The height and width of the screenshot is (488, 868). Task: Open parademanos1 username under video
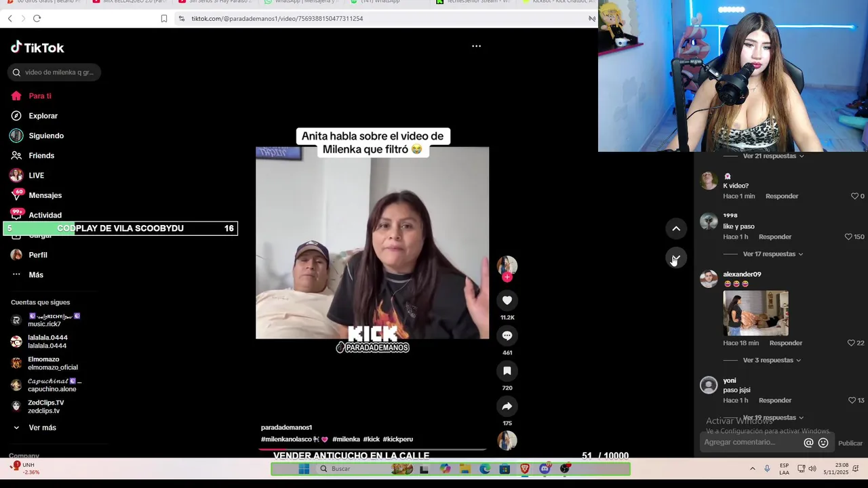point(287,428)
